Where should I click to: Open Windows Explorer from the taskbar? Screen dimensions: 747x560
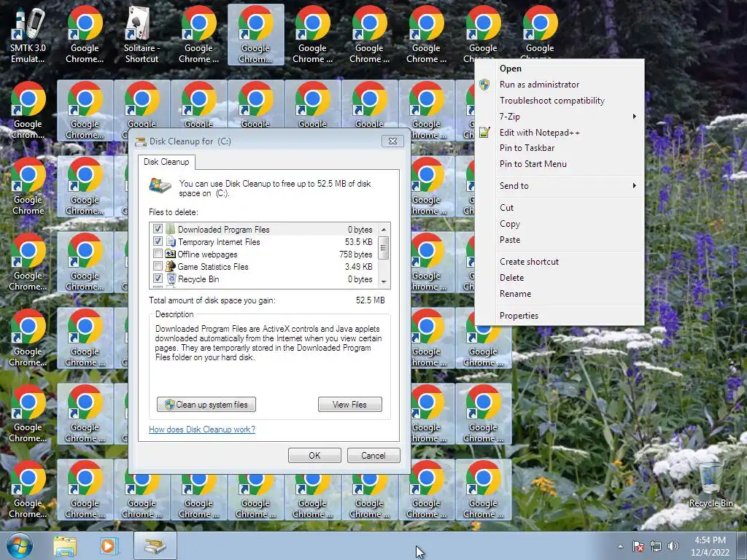(65, 545)
